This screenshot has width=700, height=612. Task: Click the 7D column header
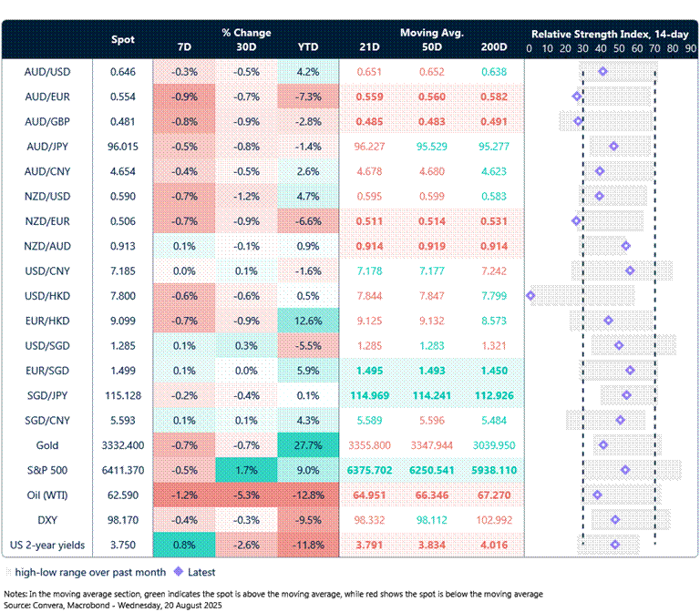(x=184, y=46)
